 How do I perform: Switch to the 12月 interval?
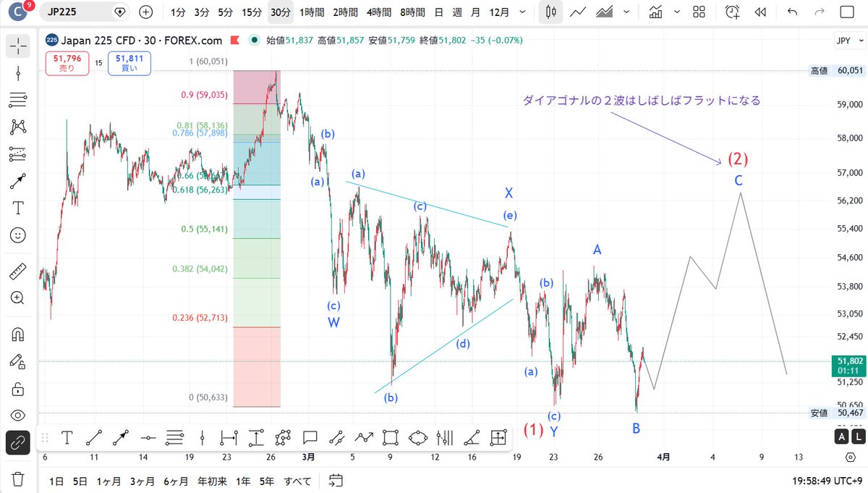click(498, 12)
